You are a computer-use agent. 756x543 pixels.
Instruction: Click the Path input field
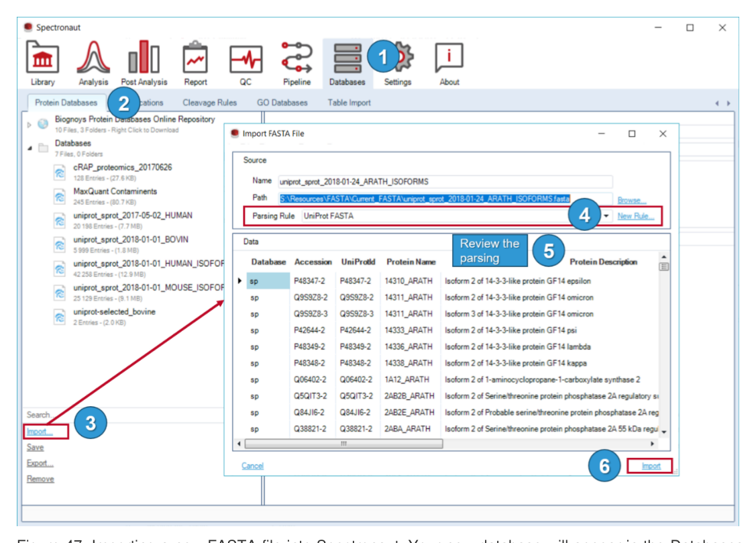(x=445, y=199)
